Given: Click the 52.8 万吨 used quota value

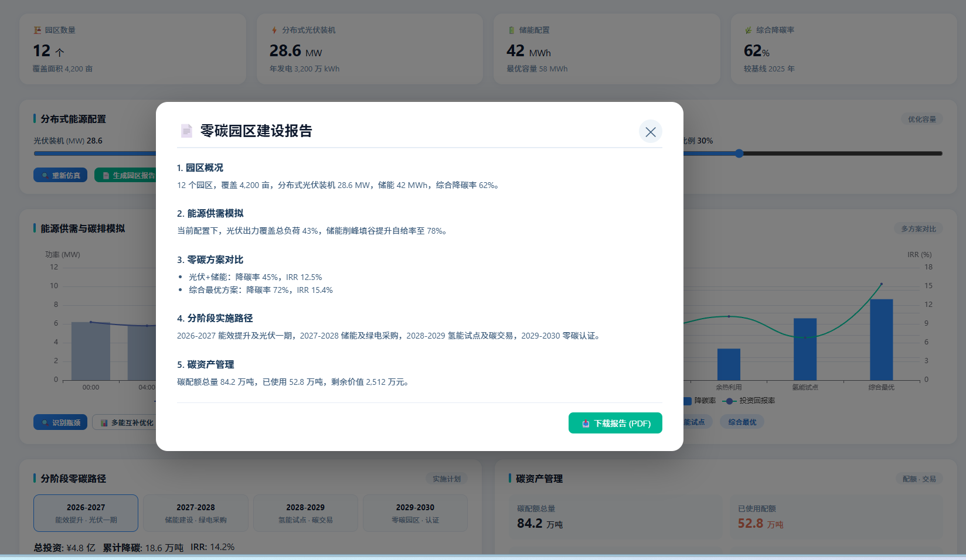Looking at the screenshot, I should [x=760, y=523].
